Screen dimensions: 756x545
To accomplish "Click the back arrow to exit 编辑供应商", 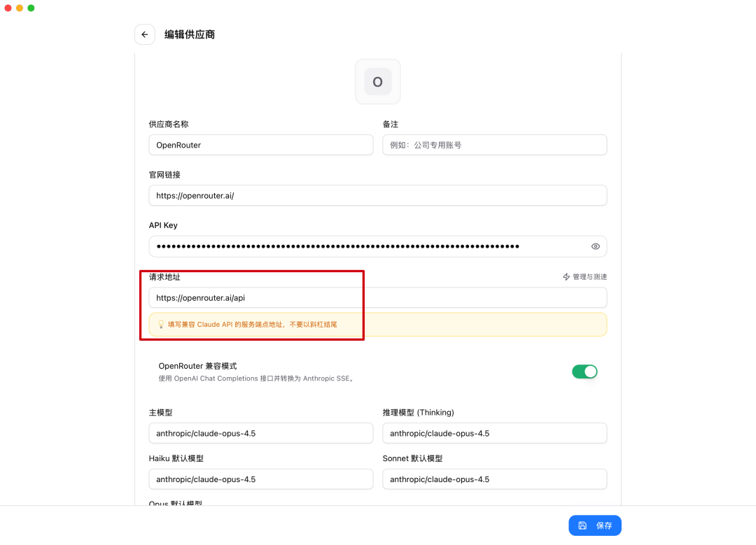I will coord(145,34).
